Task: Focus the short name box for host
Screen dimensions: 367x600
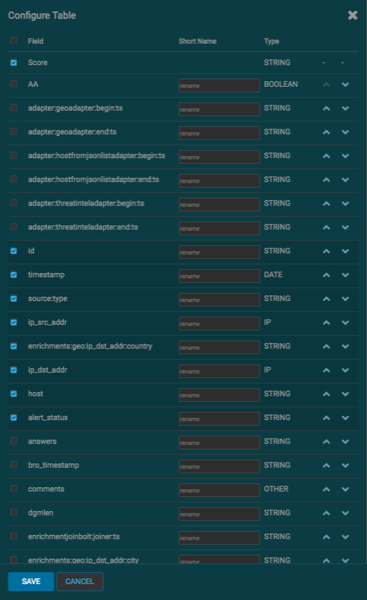Action: (219, 395)
